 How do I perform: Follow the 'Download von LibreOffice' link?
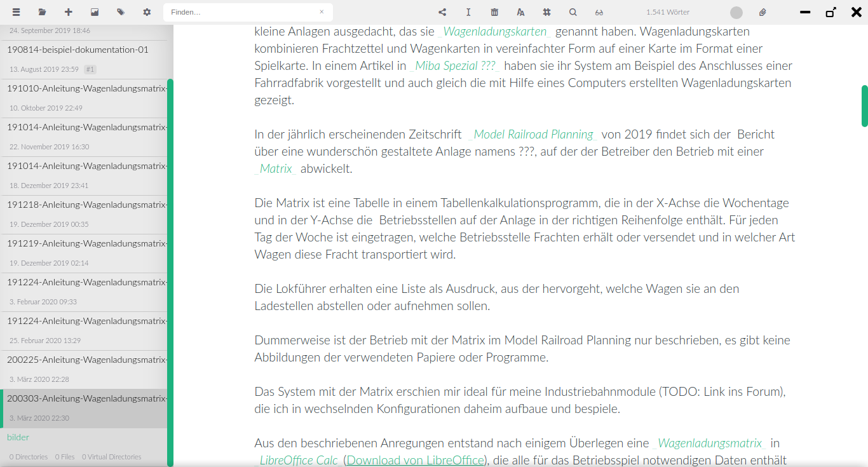coord(415,460)
